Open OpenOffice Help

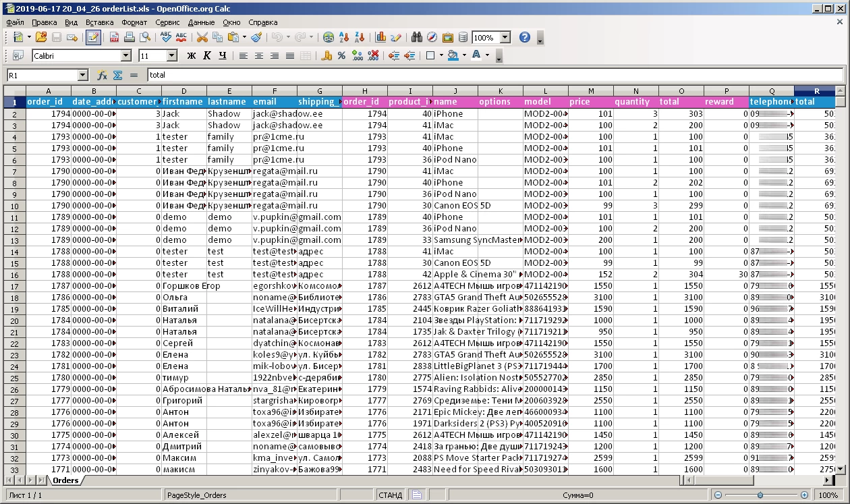(525, 38)
